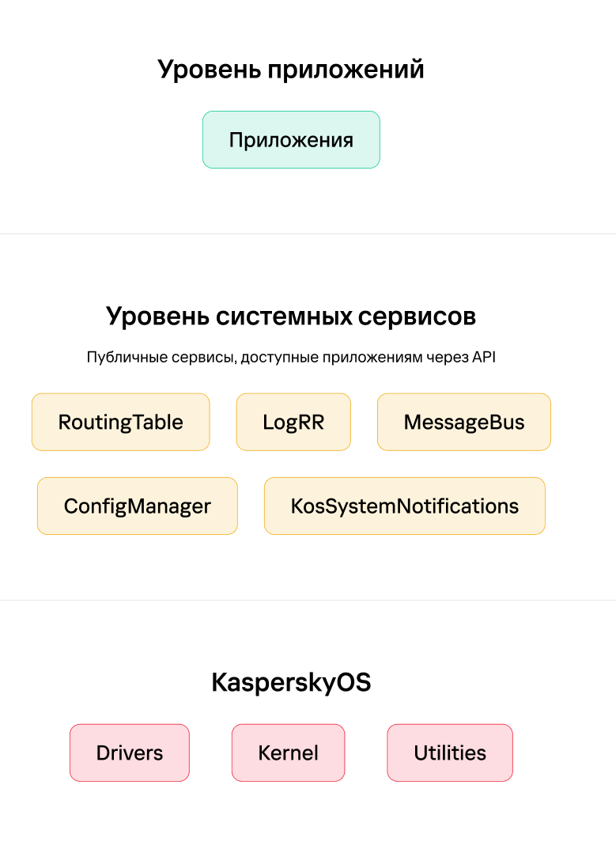Click 'доступные приложениям' in the subtitle text
This screenshot has width=616, height=857.
pos(331,358)
